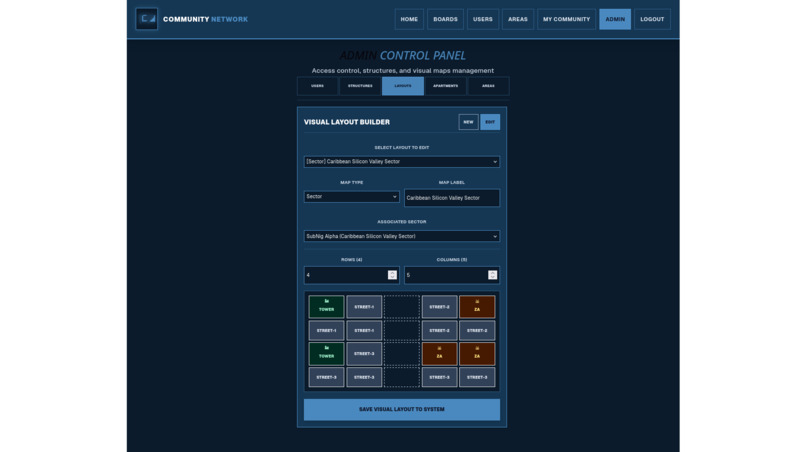Click the Community Network logo icon

pyautogui.click(x=146, y=19)
